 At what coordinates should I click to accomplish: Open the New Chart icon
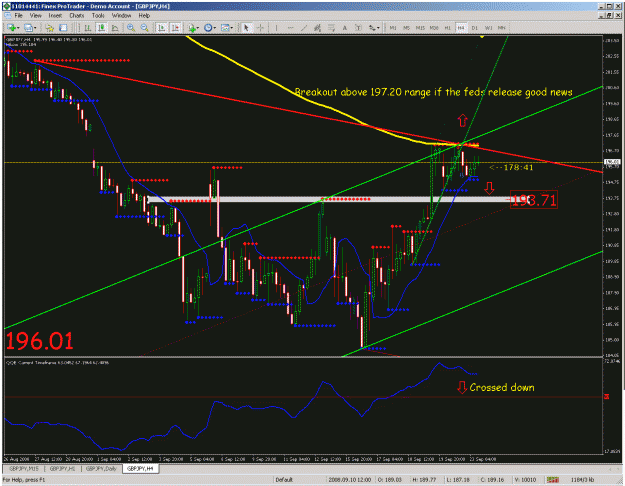click(x=11, y=28)
